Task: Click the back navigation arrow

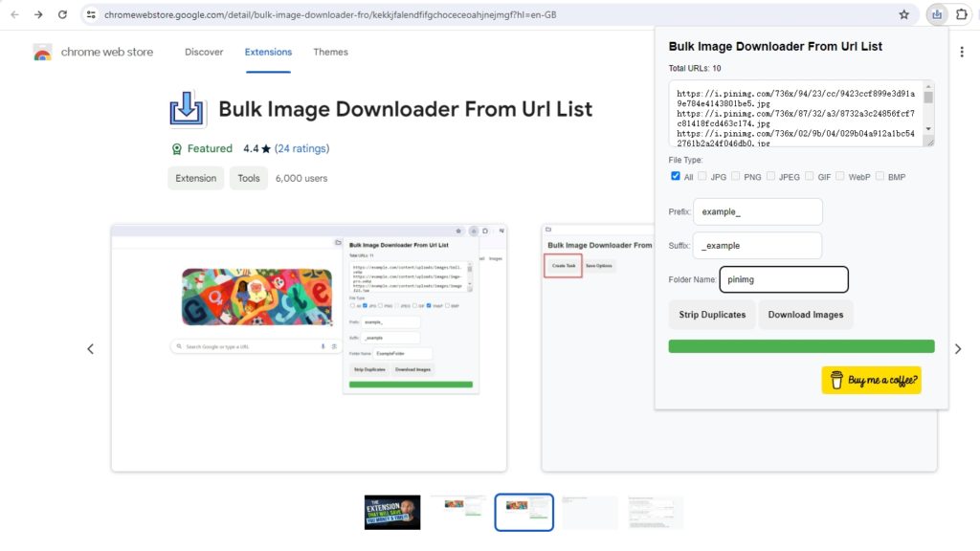Action: [x=13, y=14]
